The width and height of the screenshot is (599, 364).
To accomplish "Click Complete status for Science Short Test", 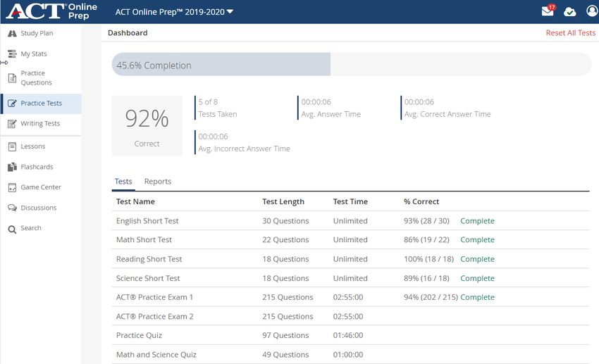I will (x=477, y=278).
